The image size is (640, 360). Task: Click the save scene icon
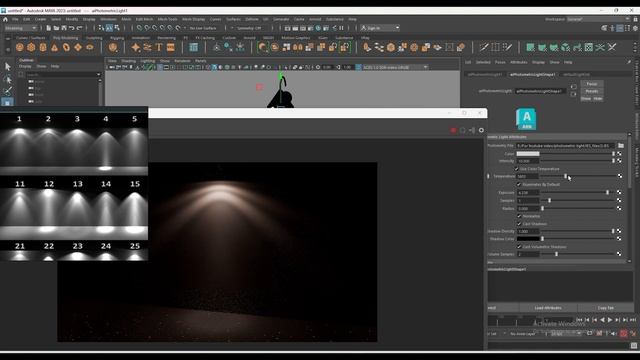click(x=64, y=28)
